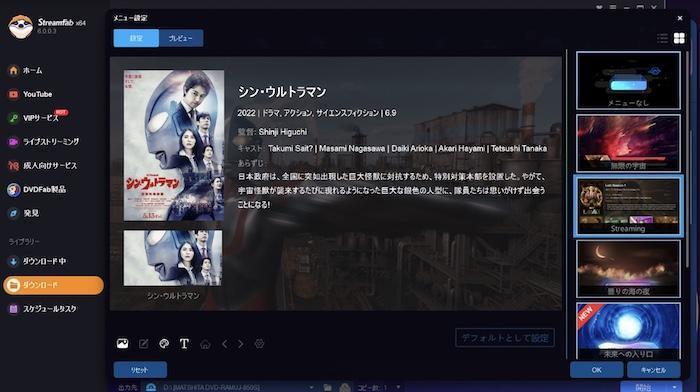This screenshot has height=392, width=700.
Task: Switch to the 設定 tab
Action: [136, 38]
